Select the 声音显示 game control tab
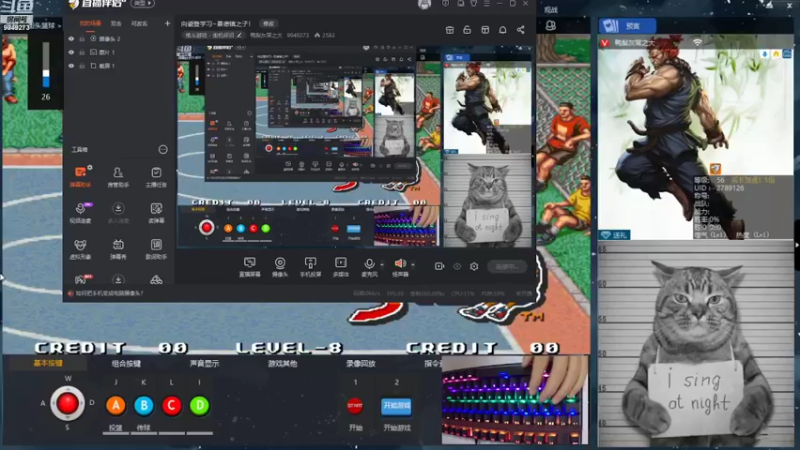The width and height of the screenshot is (800, 450). coord(204,364)
